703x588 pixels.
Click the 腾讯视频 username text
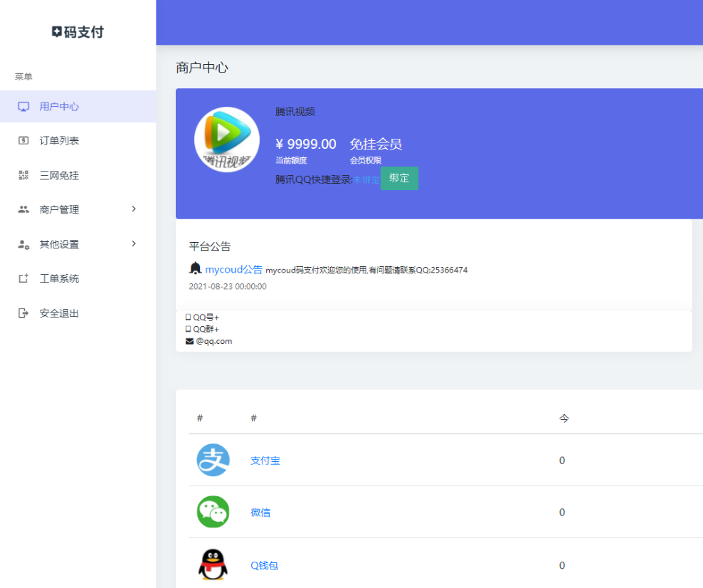(x=295, y=112)
